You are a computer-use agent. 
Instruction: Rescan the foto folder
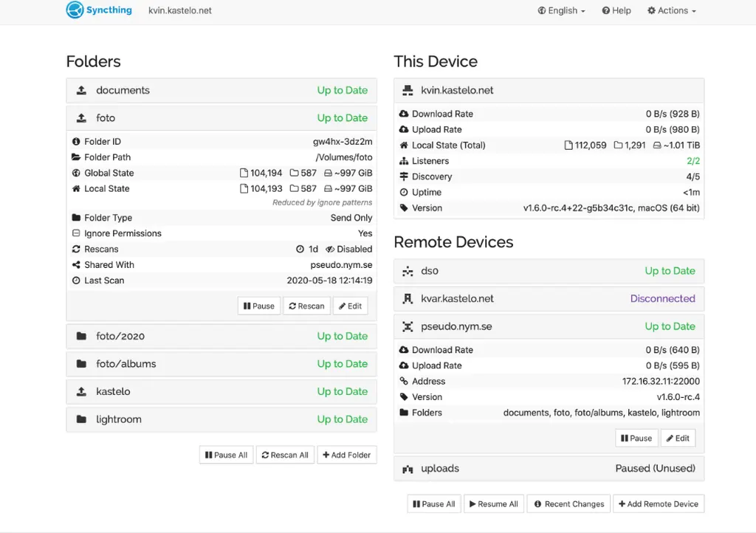pyautogui.click(x=306, y=306)
